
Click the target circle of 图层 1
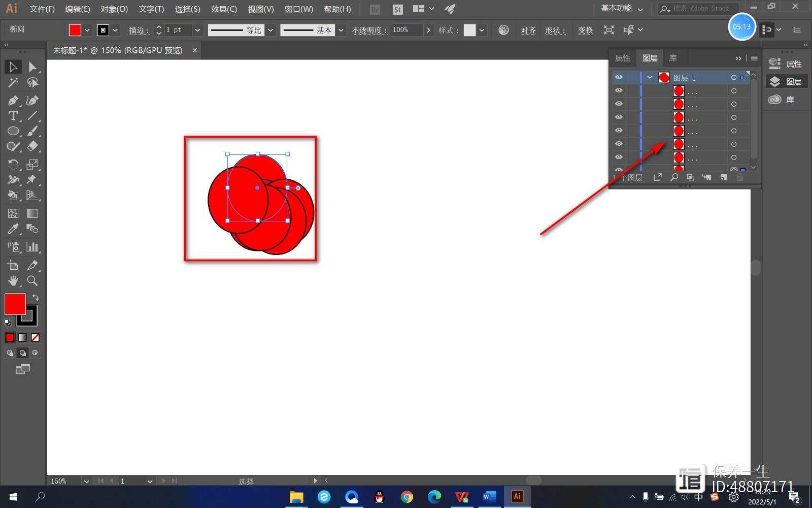click(x=734, y=78)
